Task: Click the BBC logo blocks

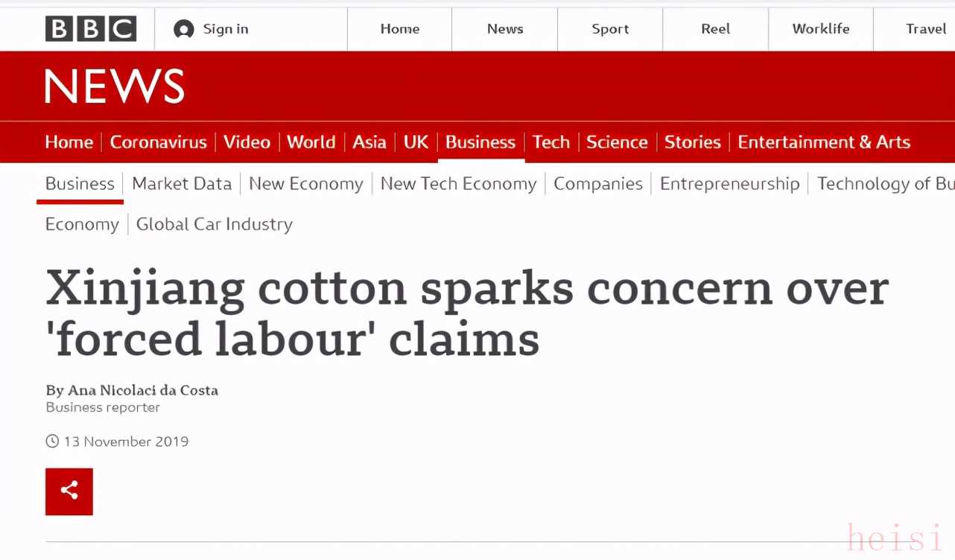Action: pos(91,29)
